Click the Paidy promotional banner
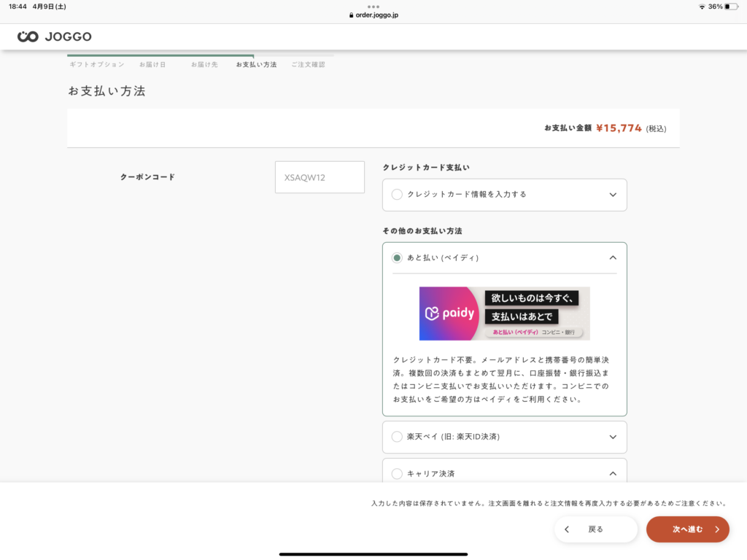This screenshot has height=560, width=747. pyautogui.click(x=504, y=314)
